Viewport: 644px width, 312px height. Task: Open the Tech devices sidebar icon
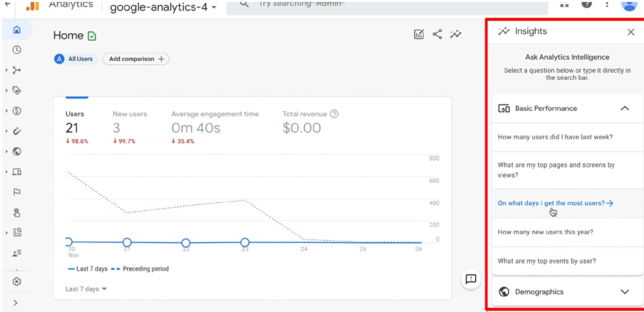(x=17, y=172)
